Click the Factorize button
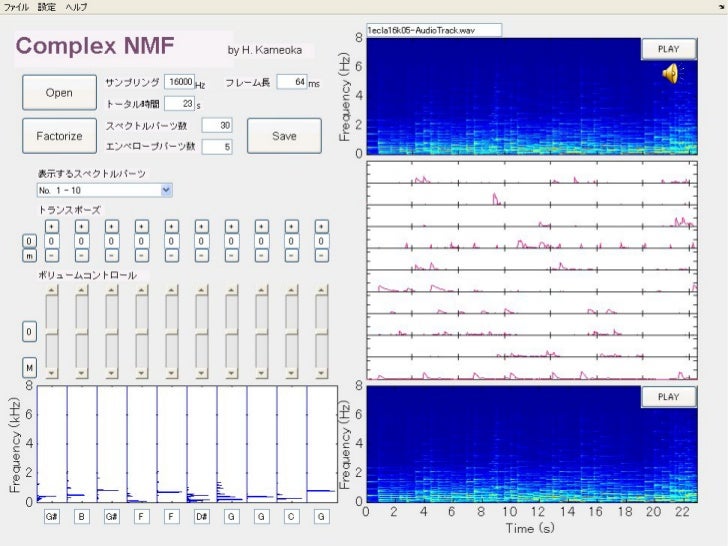728x546 pixels. (x=58, y=136)
